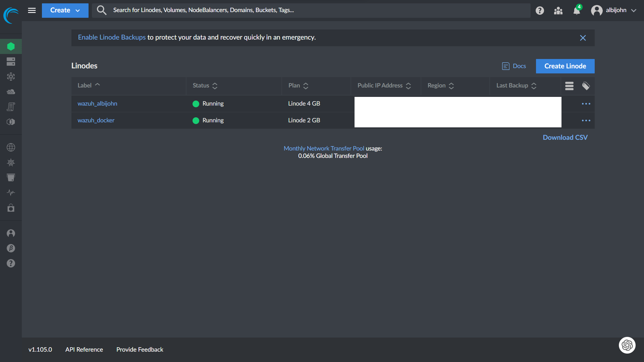Open API Reference in the footer

(84, 350)
